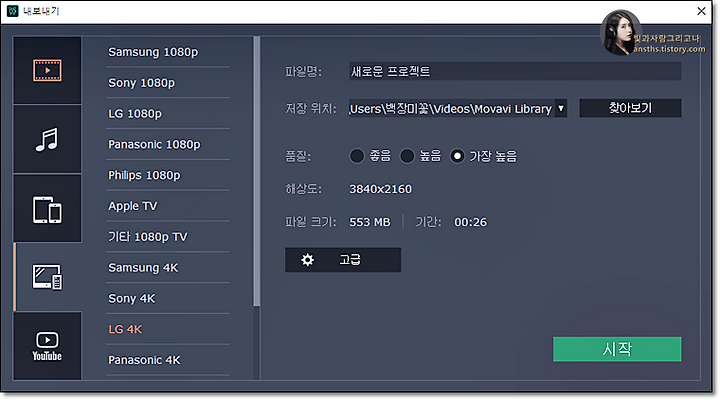Click the 3840x2160 resolution value
Screen dimensions: 720x400
[380, 189]
